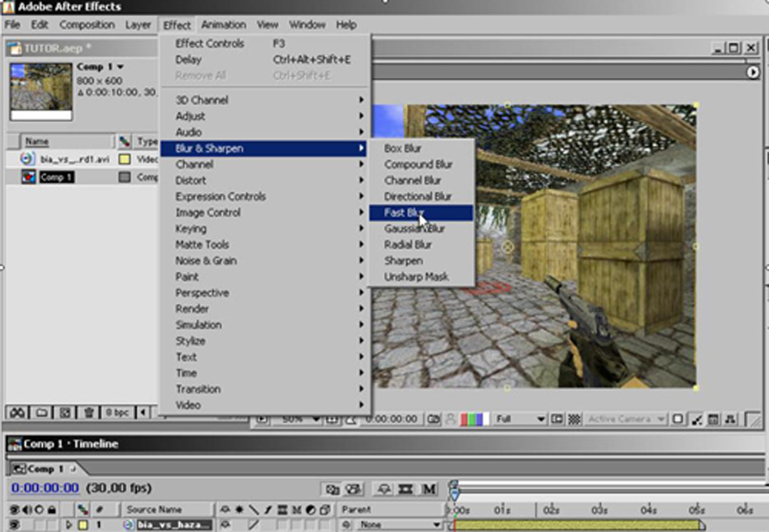Click the yellow label swatch of bia_vs_rd1.avi
The height and width of the screenshot is (532, 769).
tap(125, 159)
